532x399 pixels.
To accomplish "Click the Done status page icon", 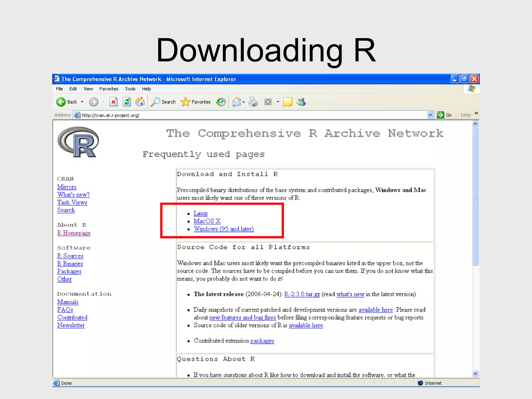I will 56,383.
